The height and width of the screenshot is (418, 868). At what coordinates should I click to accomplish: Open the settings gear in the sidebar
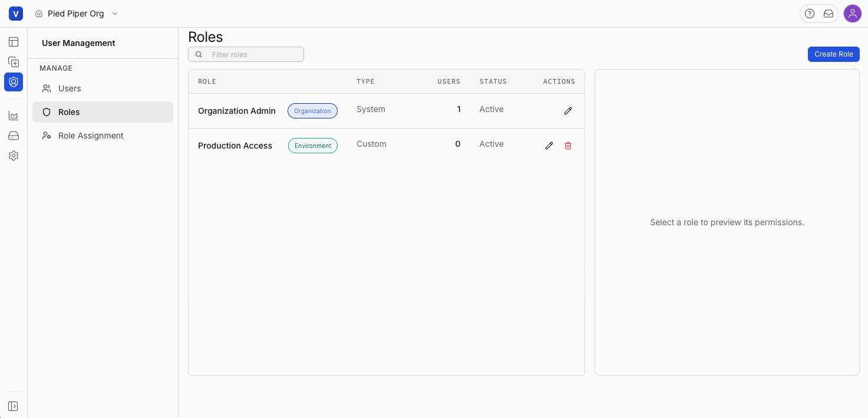(x=13, y=156)
